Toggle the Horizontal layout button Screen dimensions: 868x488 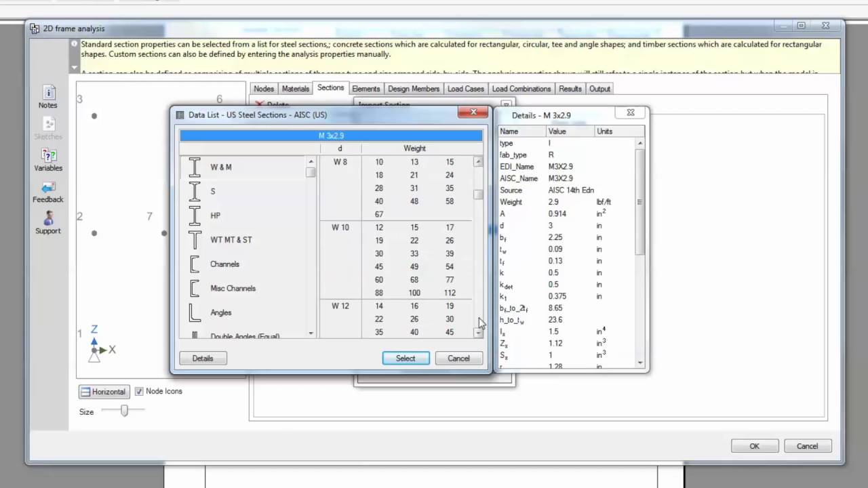coord(103,392)
